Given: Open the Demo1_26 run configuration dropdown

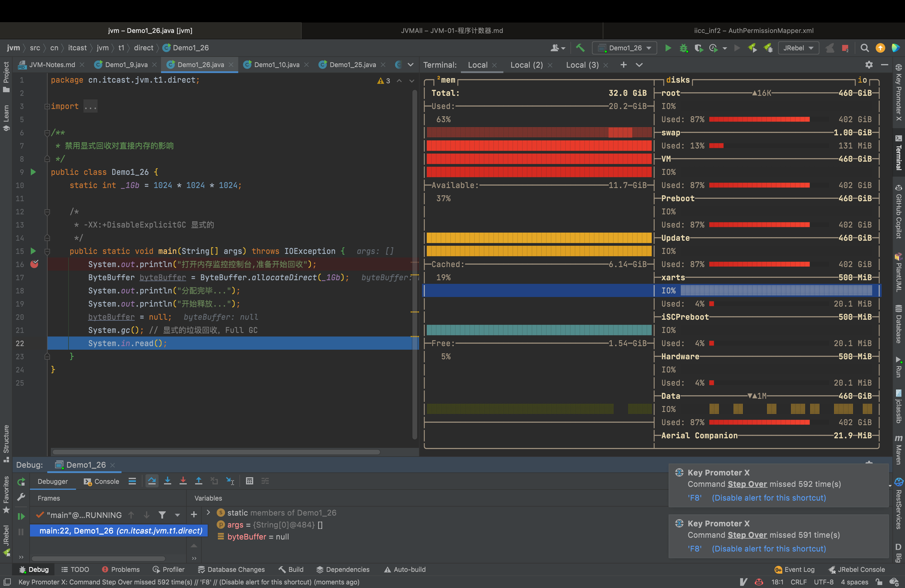Looking at the screenshot, I should pyautogui.click(x=625, y=48).
